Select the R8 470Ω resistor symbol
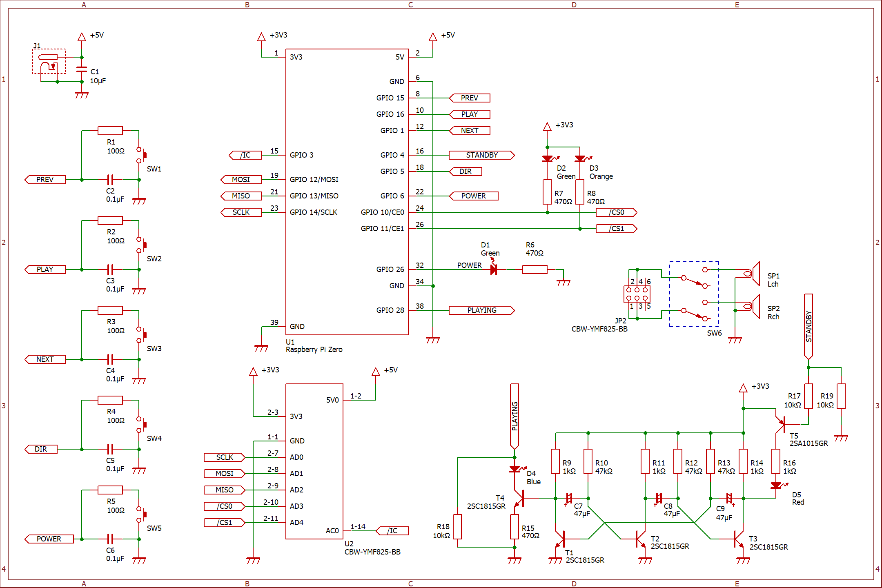Image resolution: width=882 pixels, height=588 pixels. [x=580, y=192]
